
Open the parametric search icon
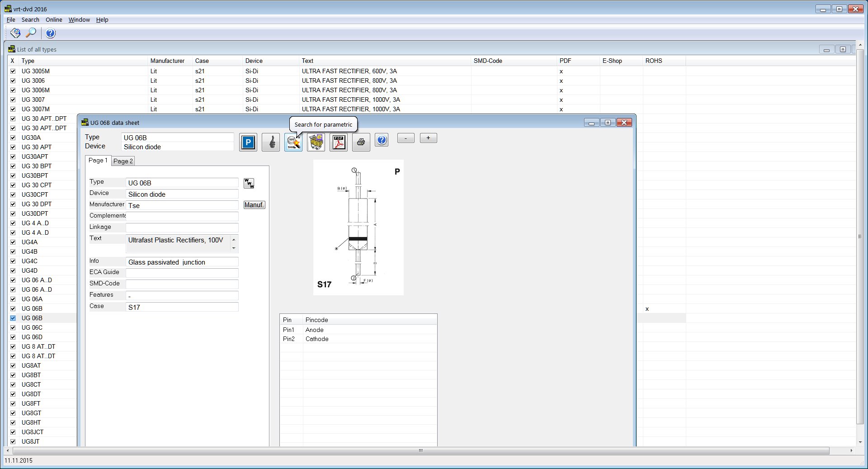(x=293, y=142)
